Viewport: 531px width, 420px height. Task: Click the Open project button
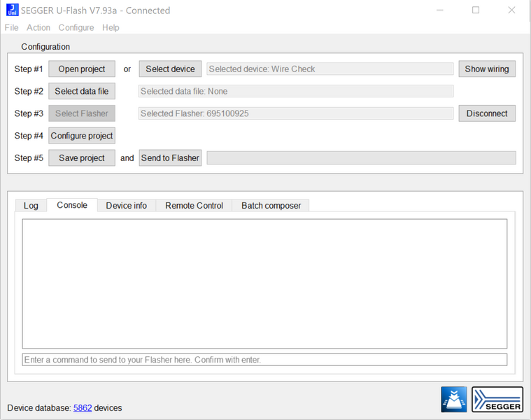pyautogui.click(x=82, y=69)
